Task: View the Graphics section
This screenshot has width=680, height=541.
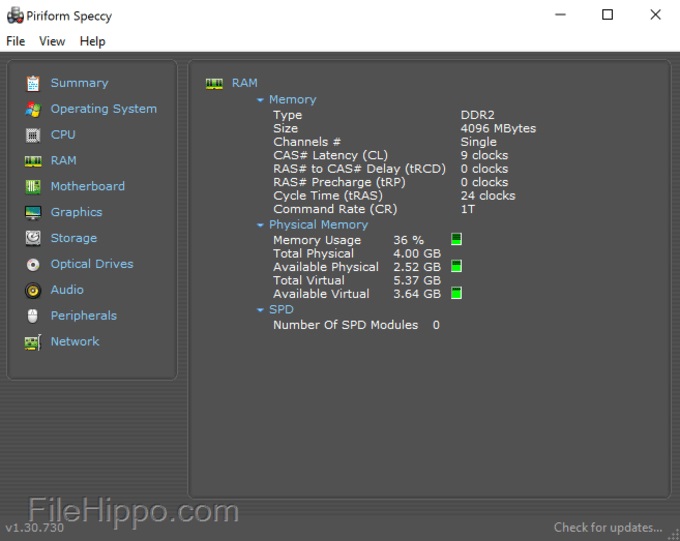Action: (x=76, y=212)
